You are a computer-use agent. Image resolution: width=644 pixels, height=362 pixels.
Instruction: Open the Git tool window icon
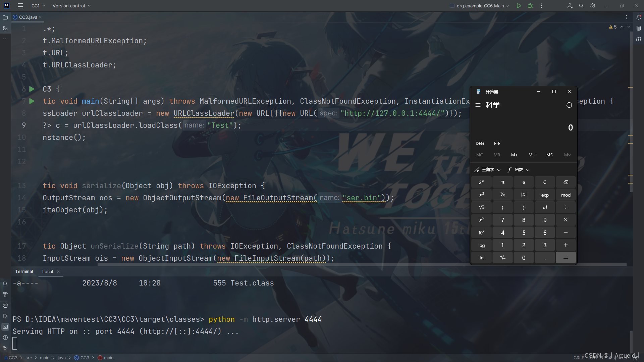(5, 348)
